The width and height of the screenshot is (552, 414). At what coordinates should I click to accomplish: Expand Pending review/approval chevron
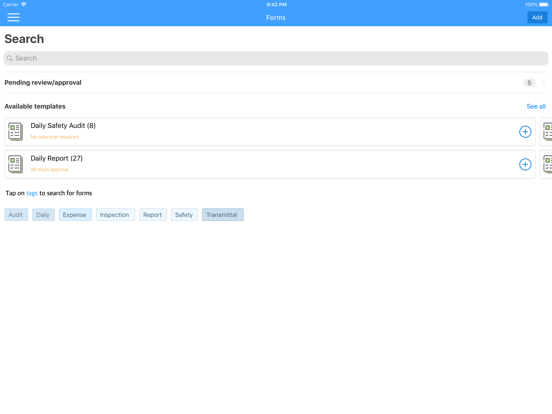(x=543, y=83)
